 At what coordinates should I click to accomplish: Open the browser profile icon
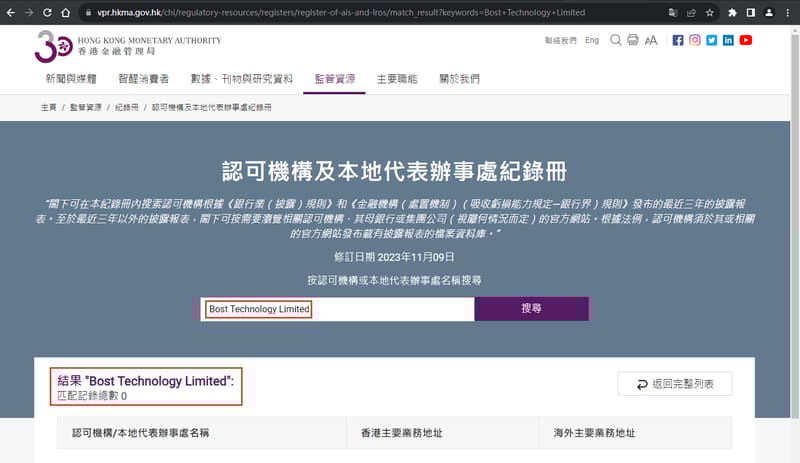(x=769, y=13)
